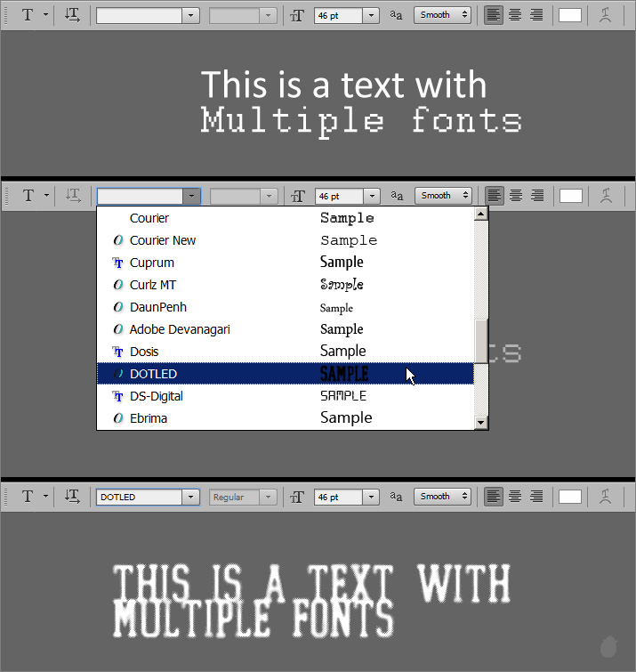636x672 pixels.
Task: Toggle text orientation in the top options bar
Action: [x=72, y=15]
